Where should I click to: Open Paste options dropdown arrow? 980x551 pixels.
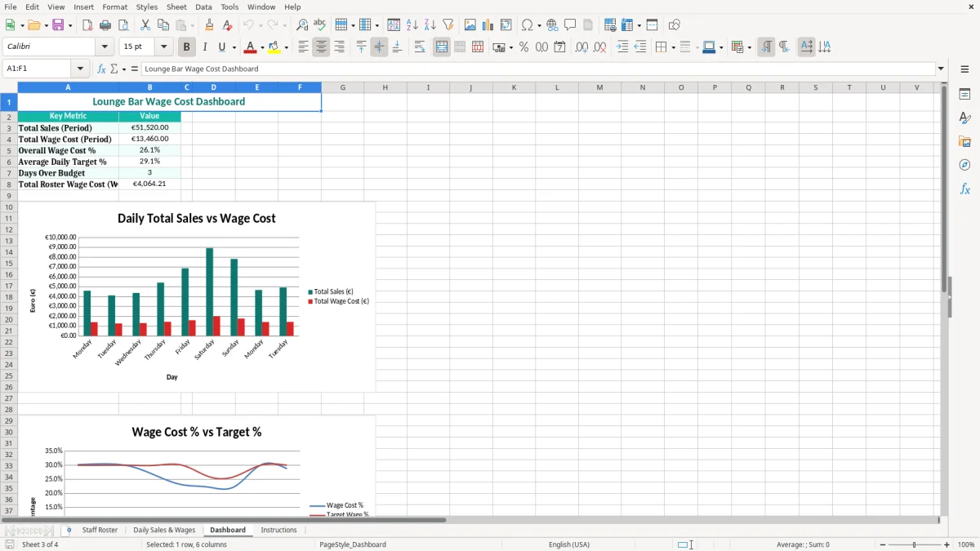192,26
